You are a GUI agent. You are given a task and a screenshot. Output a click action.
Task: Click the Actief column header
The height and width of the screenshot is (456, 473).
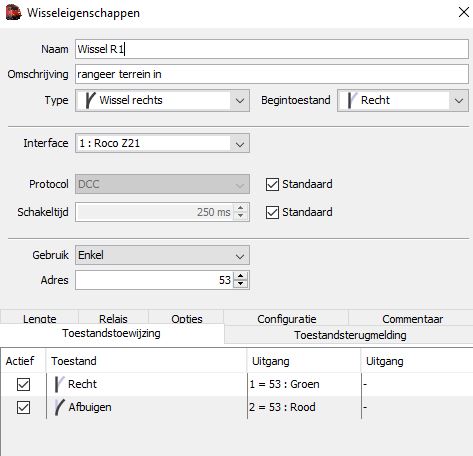(23, 361)
